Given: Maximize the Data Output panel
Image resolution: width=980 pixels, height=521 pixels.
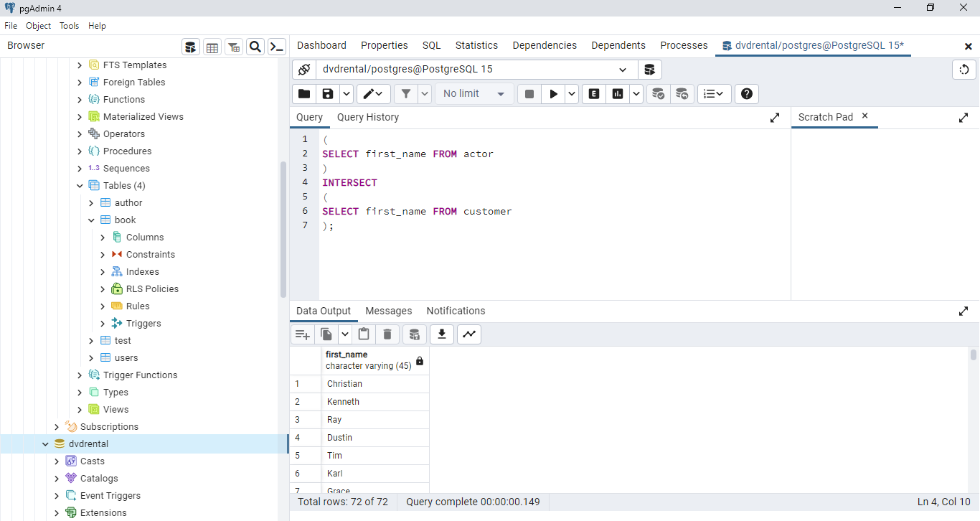Looking at the screenshot, I should click(x=963, y=311).
